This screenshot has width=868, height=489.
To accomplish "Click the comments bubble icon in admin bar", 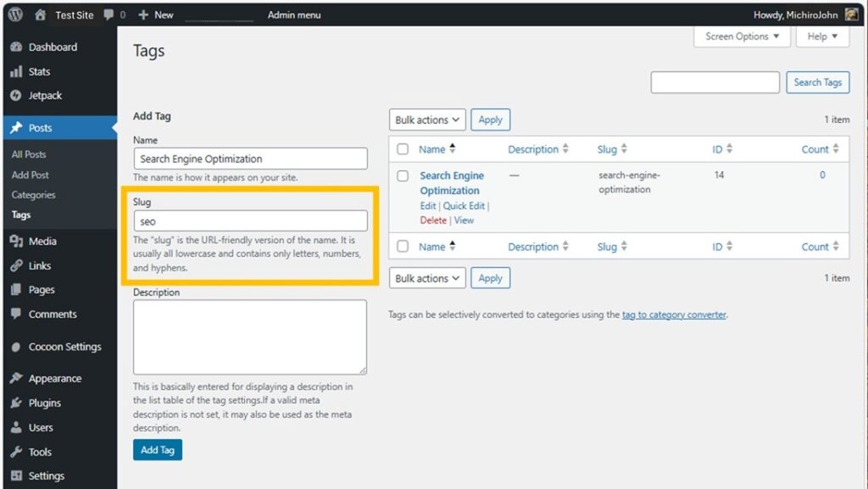I will click(x=108, y=14).
